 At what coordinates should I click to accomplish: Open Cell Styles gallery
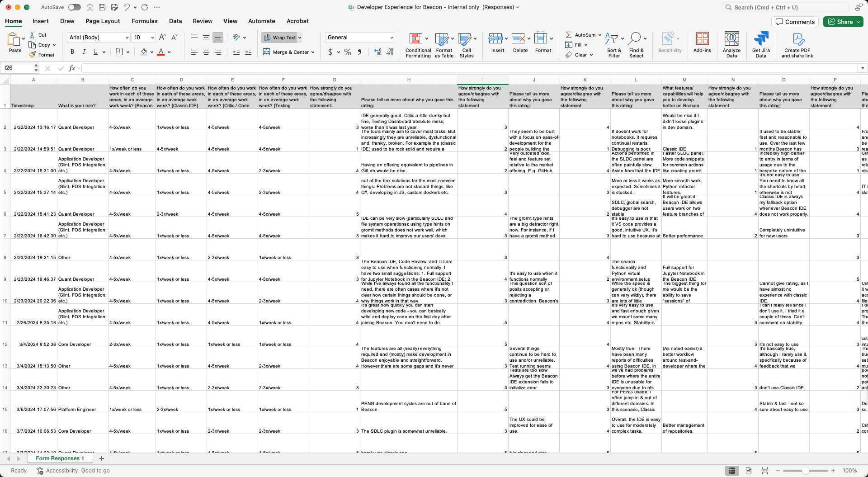tap(467, 45)
